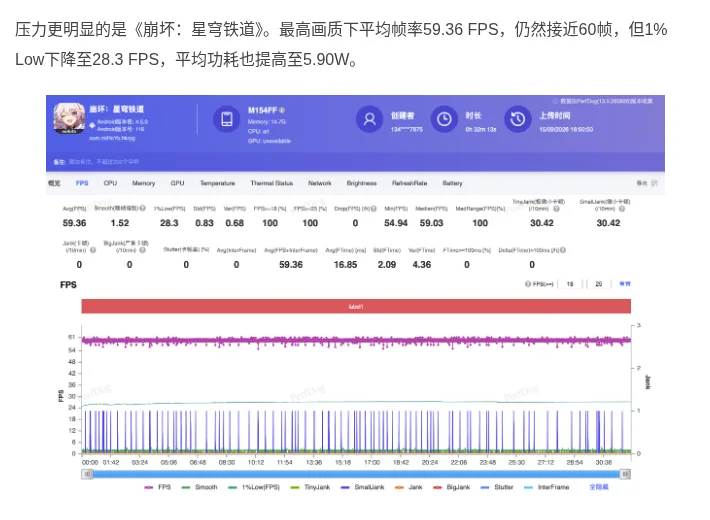Click Avg(FTime) value 16.85
Screen dimensions: 710x520
[345, 265]
